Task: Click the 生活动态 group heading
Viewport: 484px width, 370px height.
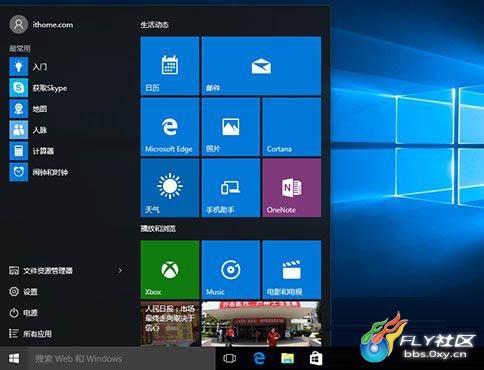Action: pos(154,25)
